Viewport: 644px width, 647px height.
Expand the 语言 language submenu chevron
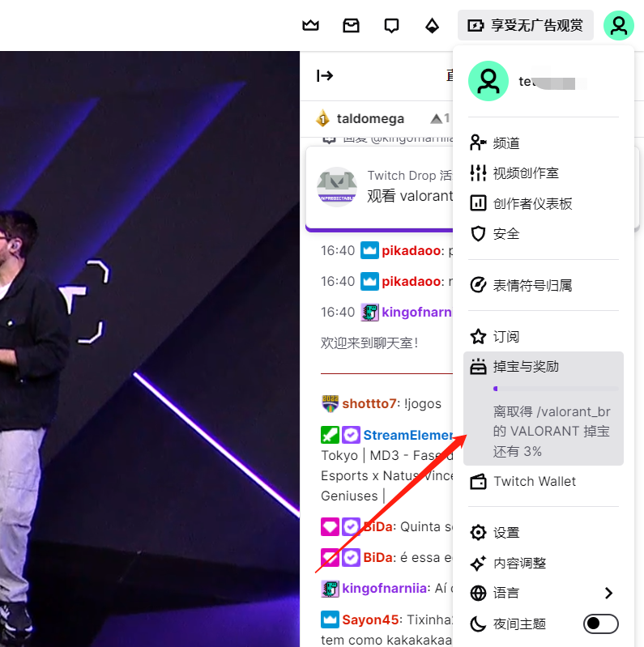point(608,594)
